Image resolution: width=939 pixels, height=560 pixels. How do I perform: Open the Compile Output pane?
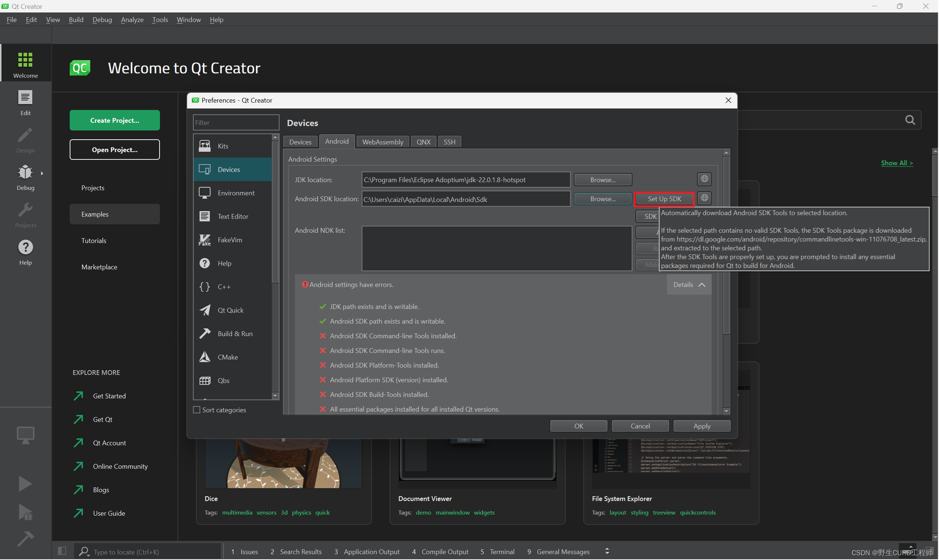[x=440, y=552]
